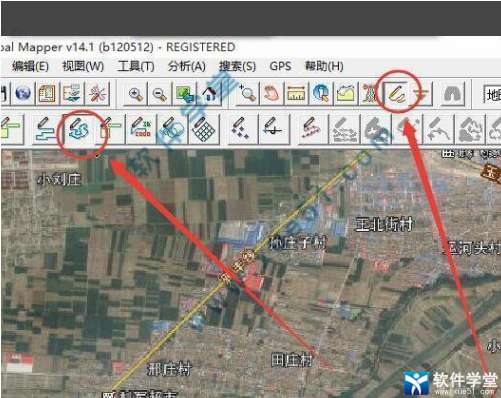Open the View Shed tower tool
The width and height of the screenshot is (501, 398).
tap(370, 94)
